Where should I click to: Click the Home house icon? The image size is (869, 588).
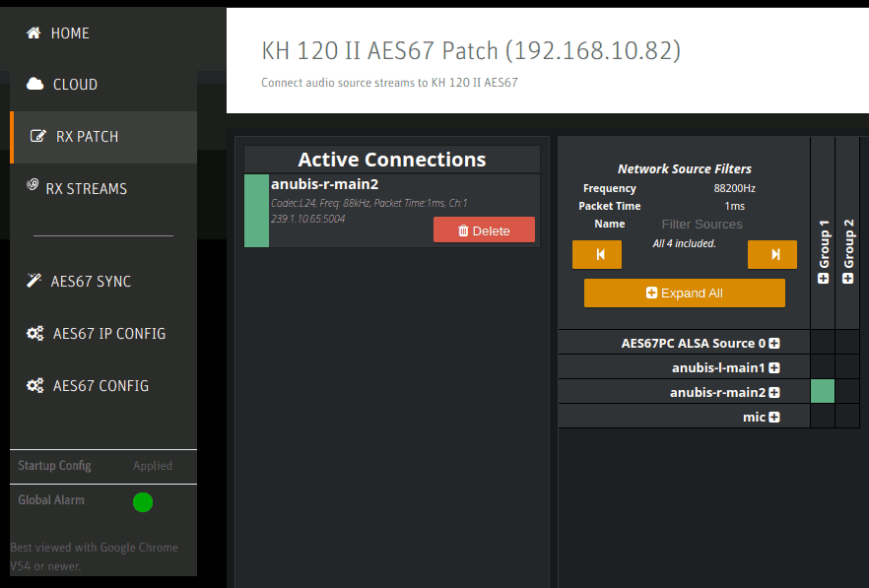pos(33,33)
